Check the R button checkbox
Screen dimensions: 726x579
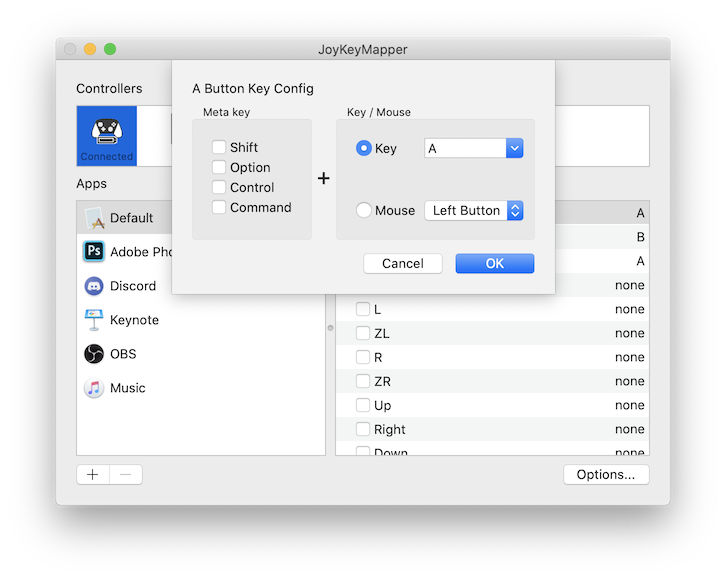[363, 357]
